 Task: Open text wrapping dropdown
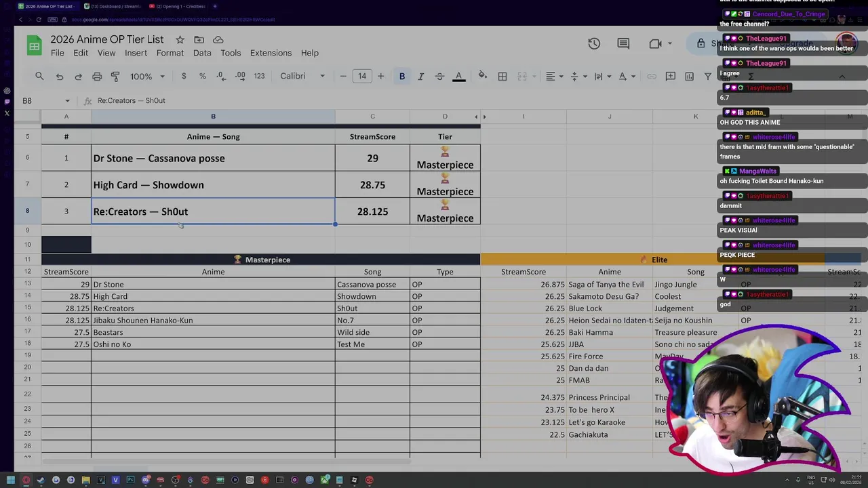point(602,77)
